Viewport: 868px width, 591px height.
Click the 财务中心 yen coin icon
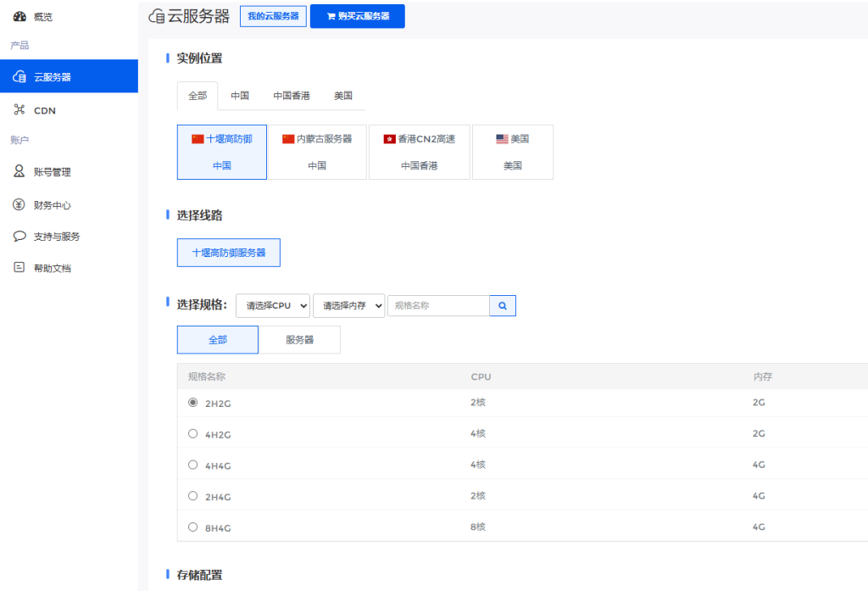point(19,204)
